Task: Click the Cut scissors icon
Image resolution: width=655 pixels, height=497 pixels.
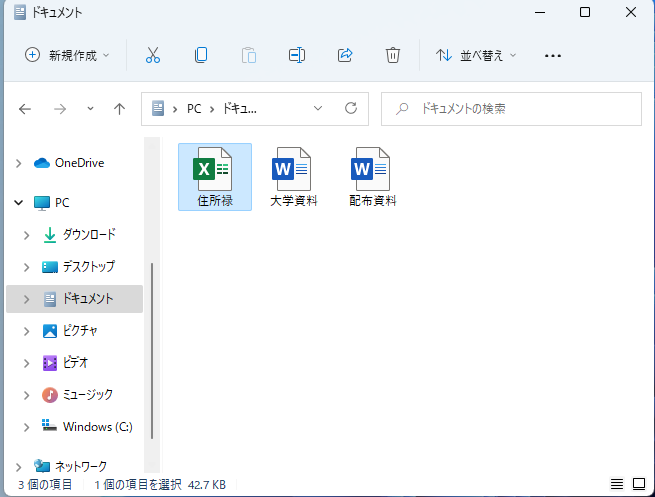Action: tap(153, 55)
